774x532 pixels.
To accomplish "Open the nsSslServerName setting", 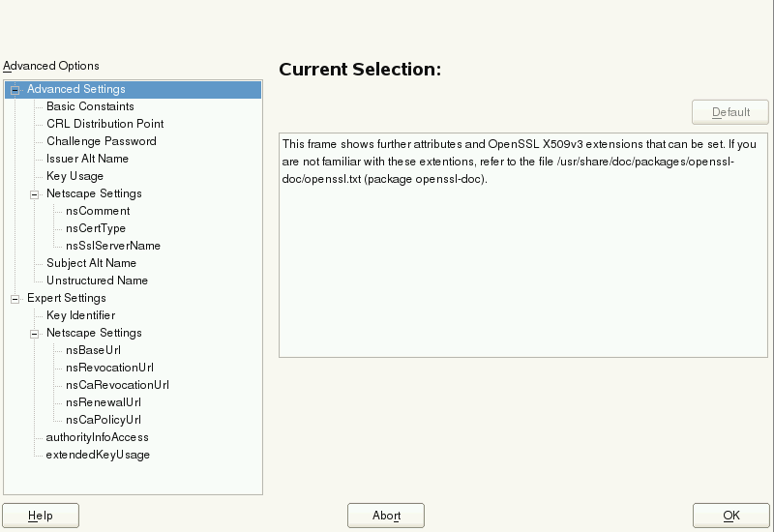I will click(x=112, y=246).
